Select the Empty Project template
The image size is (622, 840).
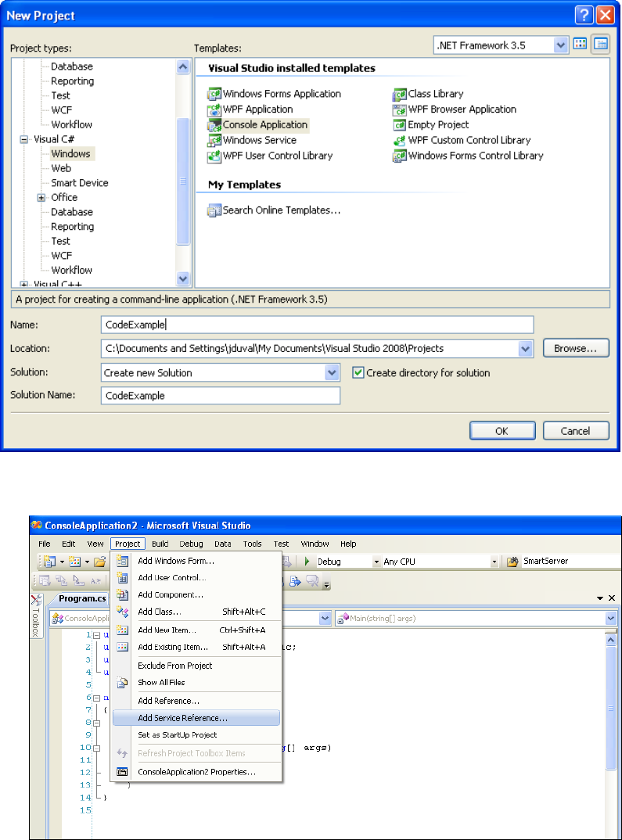click(431, 125)
